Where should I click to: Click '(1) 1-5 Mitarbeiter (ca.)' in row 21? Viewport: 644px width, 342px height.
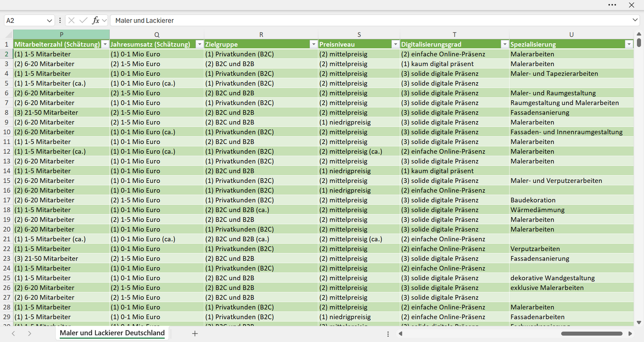coord(62,239)
